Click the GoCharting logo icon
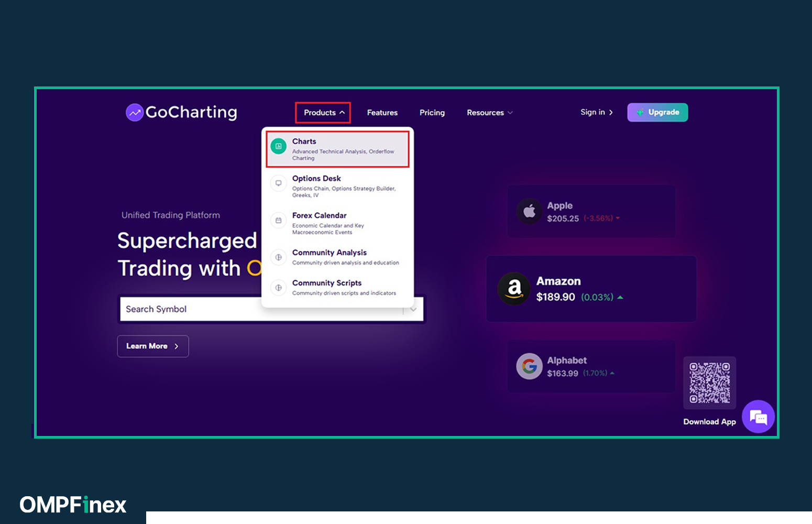 [135, 112]
